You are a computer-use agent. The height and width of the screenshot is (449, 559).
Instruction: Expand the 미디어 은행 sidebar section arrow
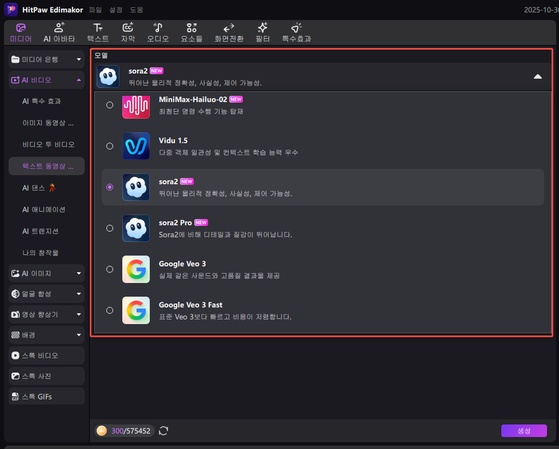pos(79,59)
